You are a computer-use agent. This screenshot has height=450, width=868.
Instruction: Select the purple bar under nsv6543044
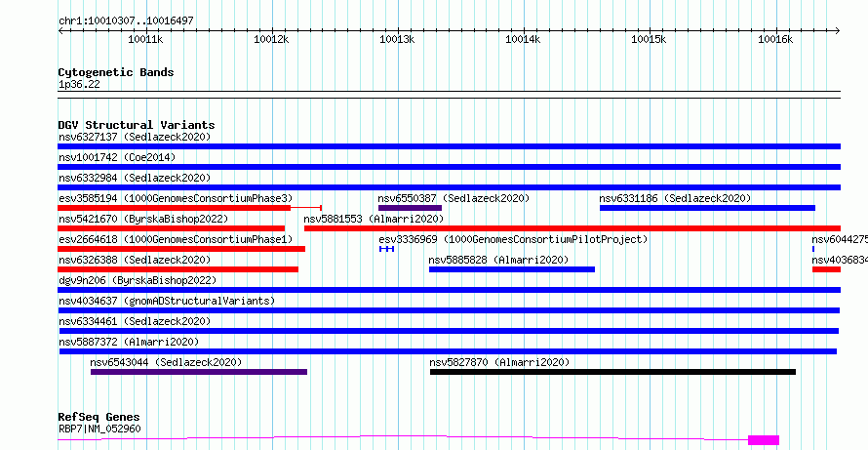(199, 372)
